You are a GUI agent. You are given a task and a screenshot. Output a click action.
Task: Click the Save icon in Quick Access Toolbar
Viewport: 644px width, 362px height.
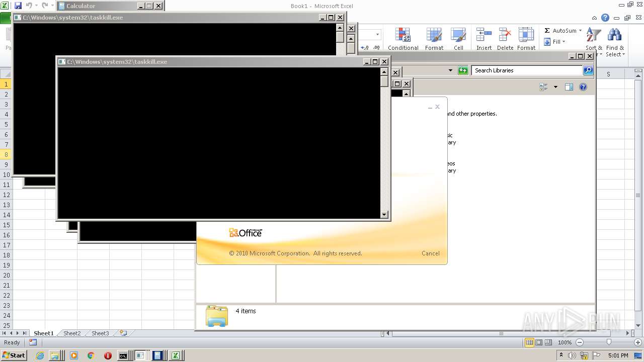coord(18,6)
